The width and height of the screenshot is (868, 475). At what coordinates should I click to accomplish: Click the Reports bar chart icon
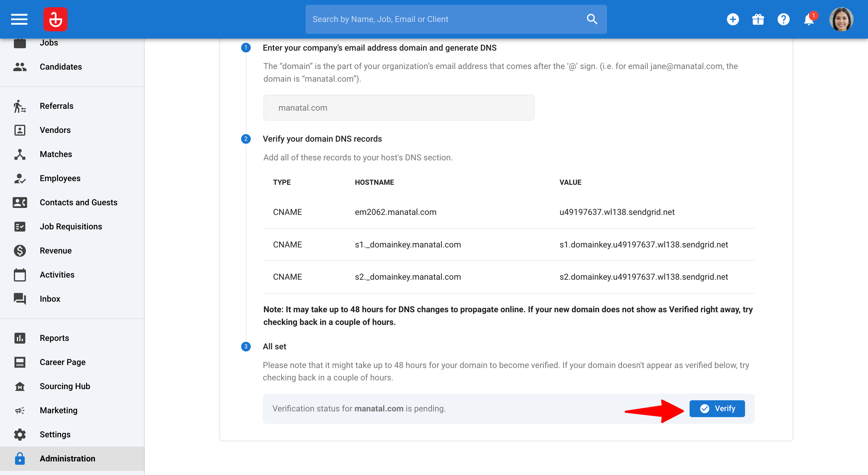tap(20, 338)
